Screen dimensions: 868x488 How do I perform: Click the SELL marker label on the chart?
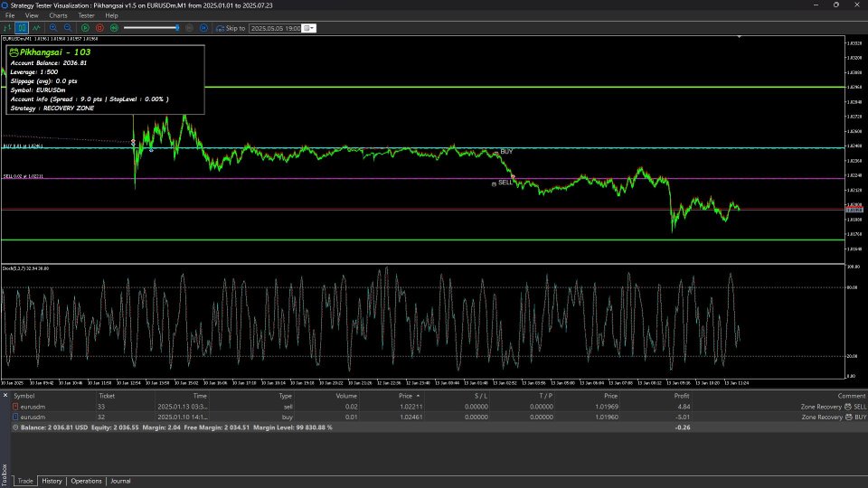coord(505,182)
